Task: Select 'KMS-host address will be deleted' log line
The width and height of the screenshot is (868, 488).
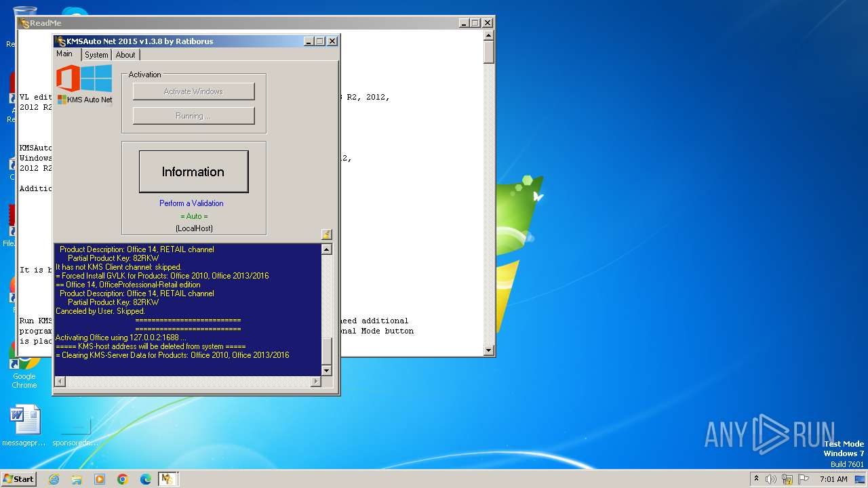Action: (x=151, y=346)
